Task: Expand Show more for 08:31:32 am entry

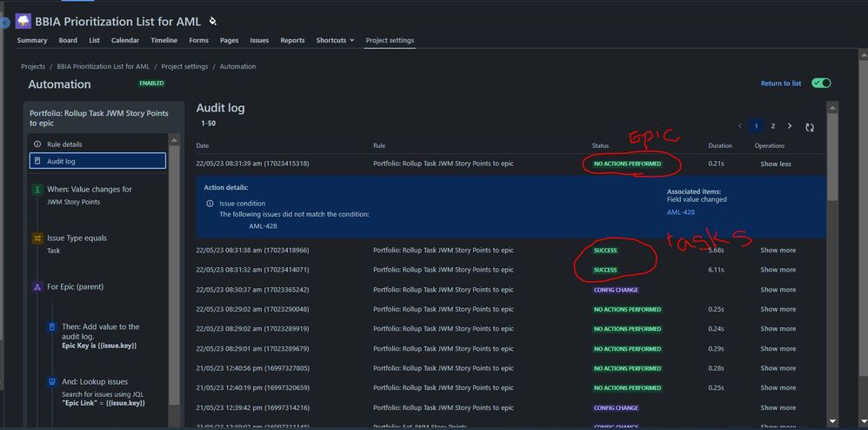Action: point(778,270)
